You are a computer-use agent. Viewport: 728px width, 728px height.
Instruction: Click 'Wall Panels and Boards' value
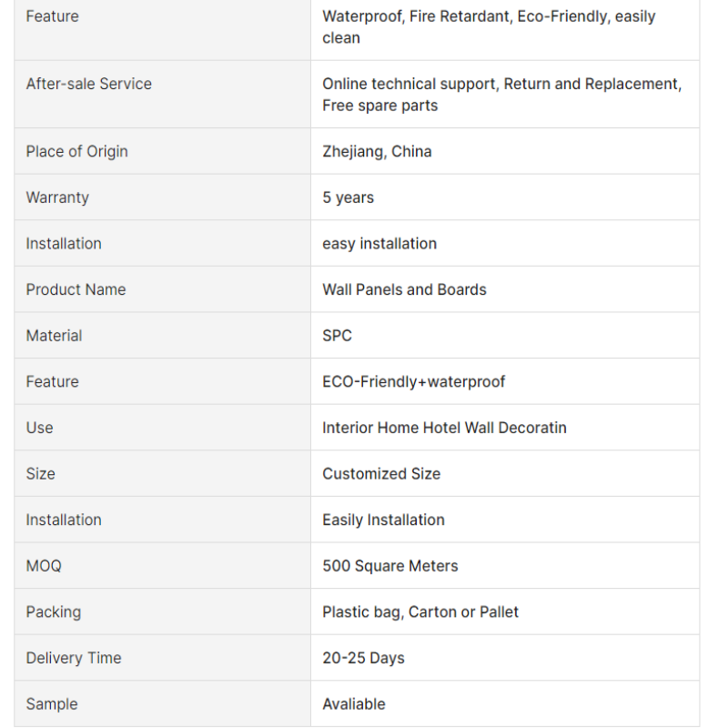coord(404,289)
